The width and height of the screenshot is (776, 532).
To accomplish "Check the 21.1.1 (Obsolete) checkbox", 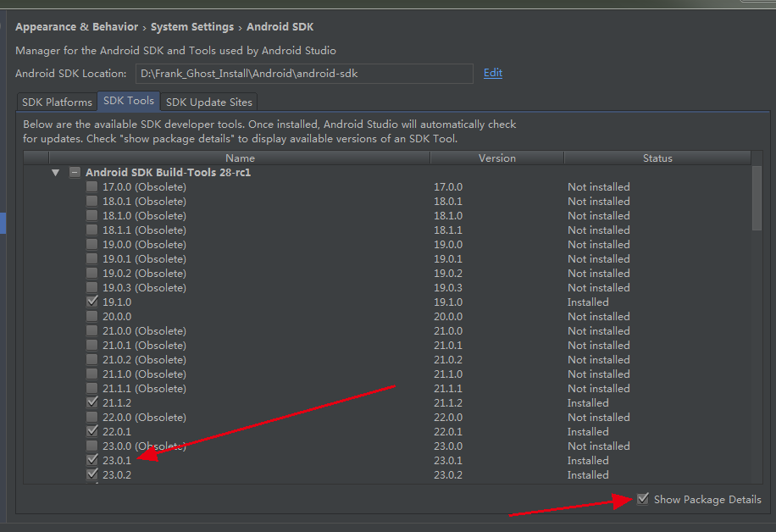I will click(92, 388).
